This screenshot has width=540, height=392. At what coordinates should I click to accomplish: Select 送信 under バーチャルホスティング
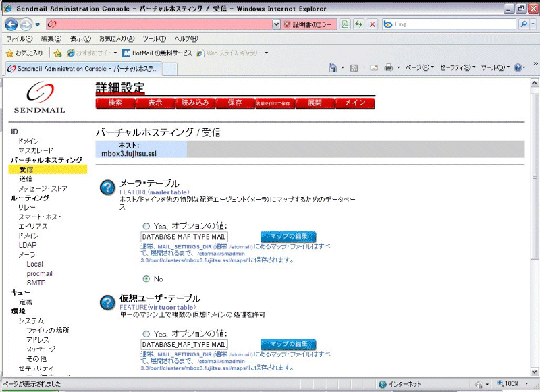click(26, 179)
